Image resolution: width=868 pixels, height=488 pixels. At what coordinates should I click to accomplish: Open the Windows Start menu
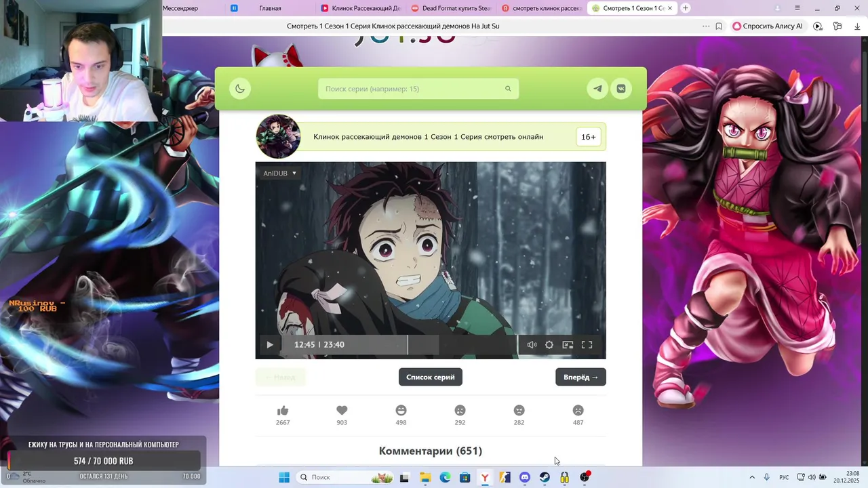(284, 477)
